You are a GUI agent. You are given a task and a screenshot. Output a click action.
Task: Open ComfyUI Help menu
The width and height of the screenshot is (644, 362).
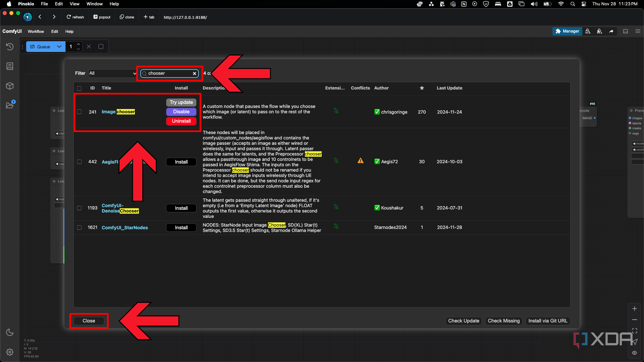coord(69,32)
